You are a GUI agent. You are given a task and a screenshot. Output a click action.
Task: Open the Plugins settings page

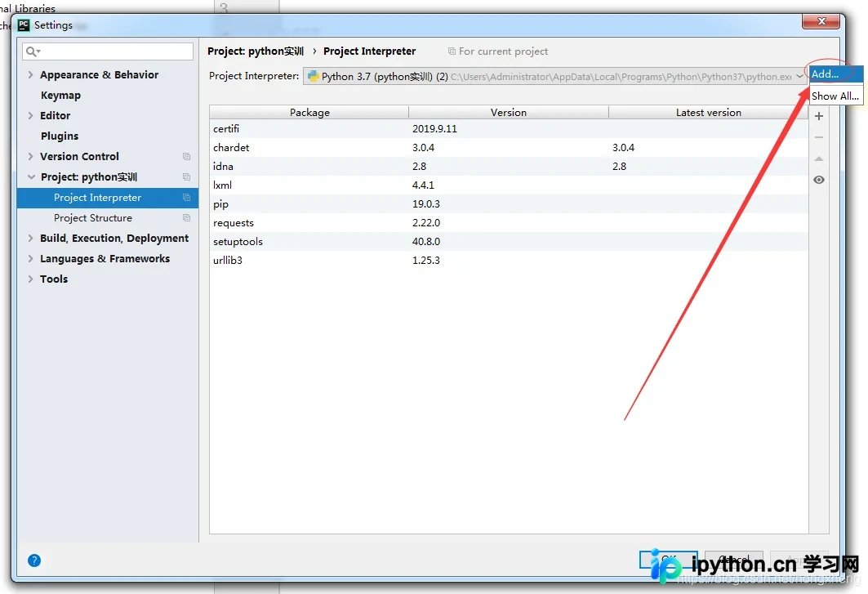[x=60, y=136]
